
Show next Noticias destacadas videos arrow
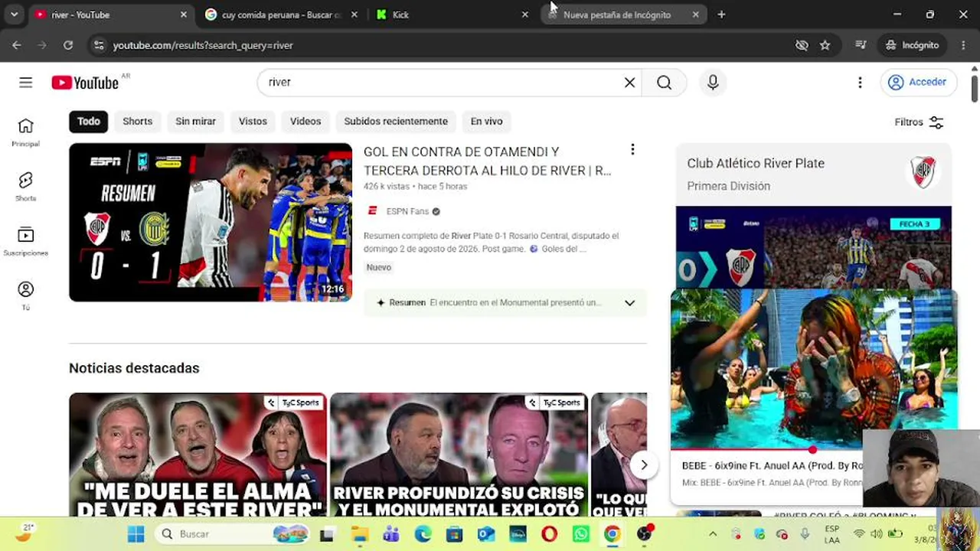pos(644,465)
